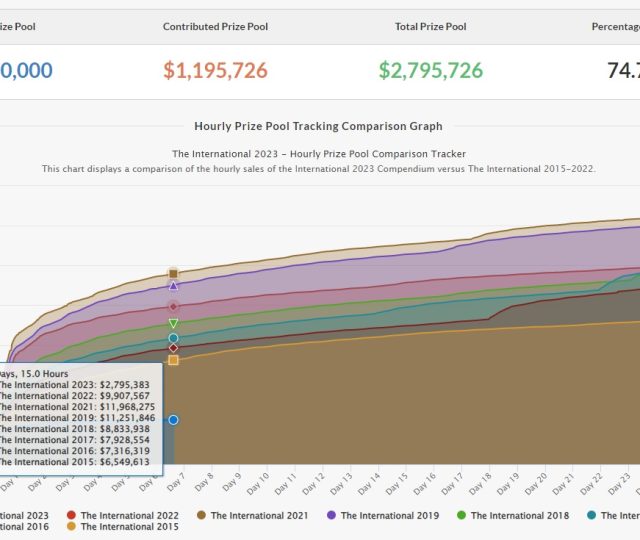Click the green inverted triangle data marker

click(173, 323)
